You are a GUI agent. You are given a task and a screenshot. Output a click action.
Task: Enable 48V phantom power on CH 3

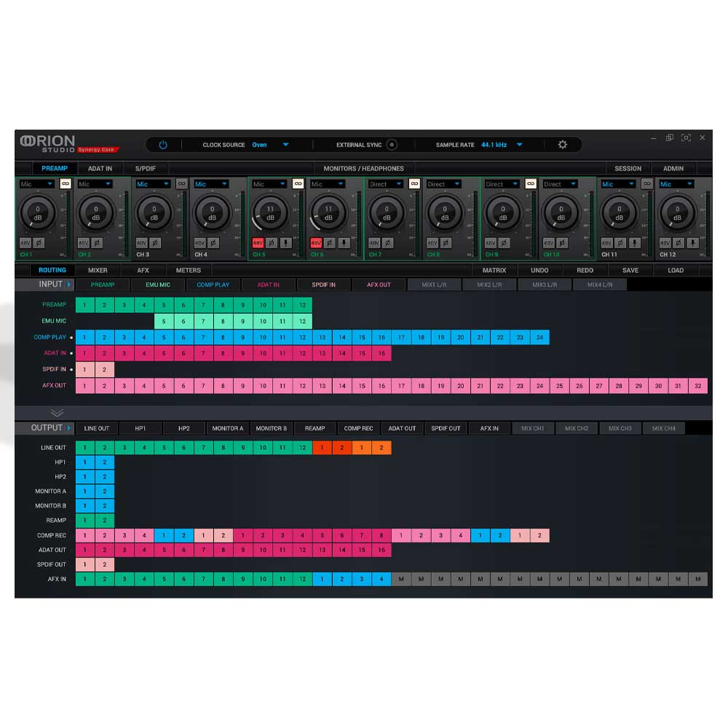(x=141, y=243)
